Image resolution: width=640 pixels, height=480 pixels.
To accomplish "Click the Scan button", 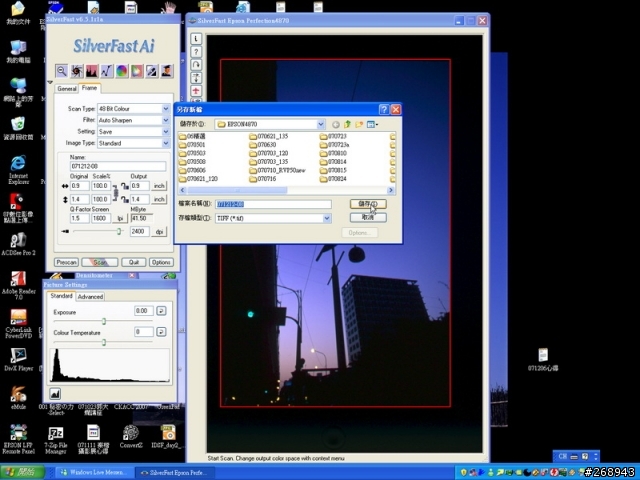I will click(x=100, y=262).
